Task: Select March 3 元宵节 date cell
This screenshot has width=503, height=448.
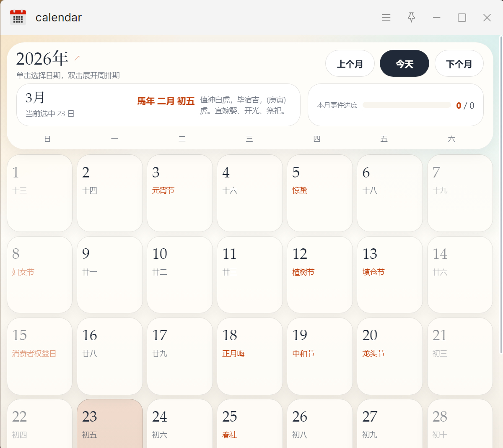Action: [179, 193]
